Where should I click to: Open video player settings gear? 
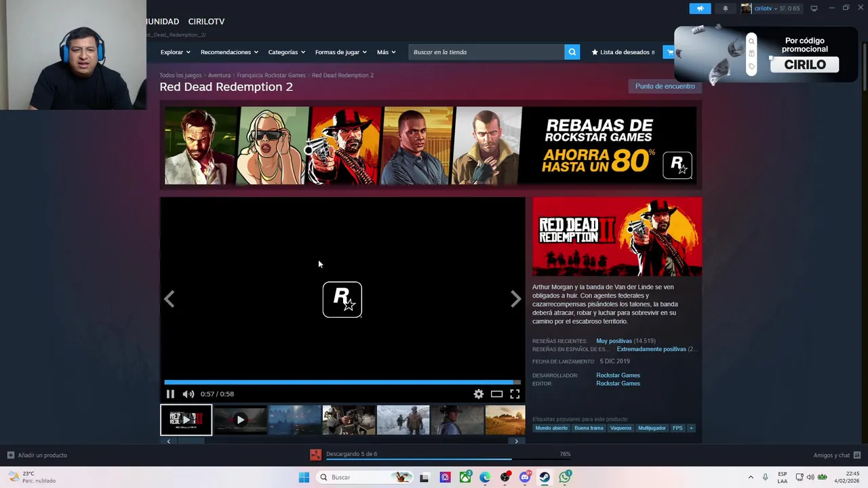479,394
